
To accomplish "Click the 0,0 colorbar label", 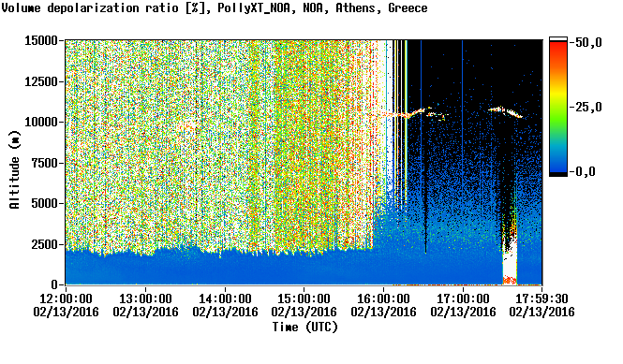I will pyautogui.click(x=586, y=171).
